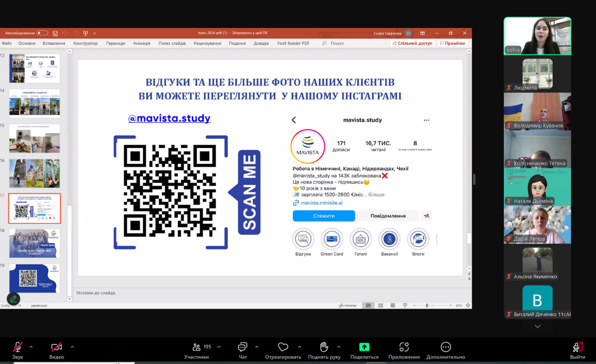
Task: Switch to Normal view in status bar
Action: pos(368,305)
